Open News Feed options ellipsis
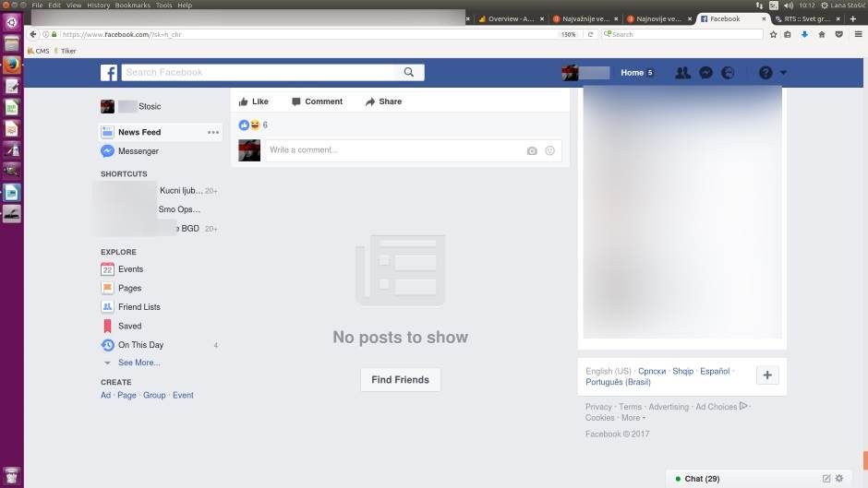The image size is (868, 488). (213, 132)
